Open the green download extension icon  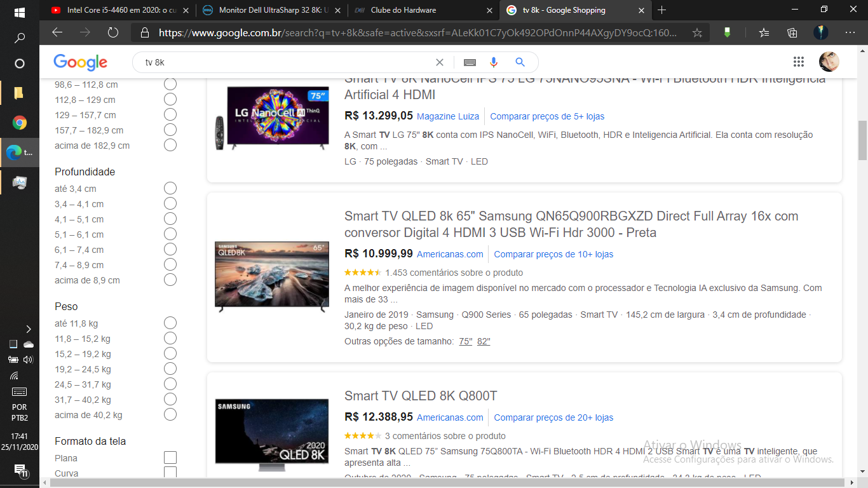click(727, 32)
